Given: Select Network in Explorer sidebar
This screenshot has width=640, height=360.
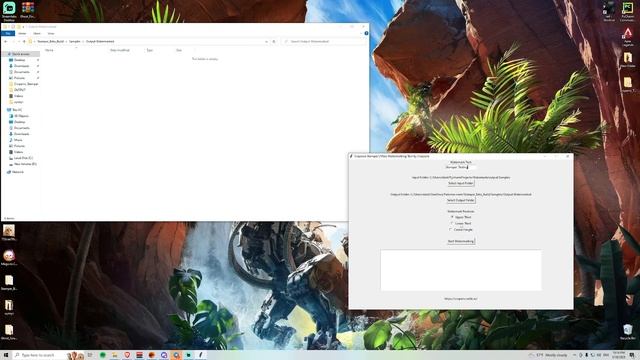Looking at the screenshot, I should click(18, 172).
